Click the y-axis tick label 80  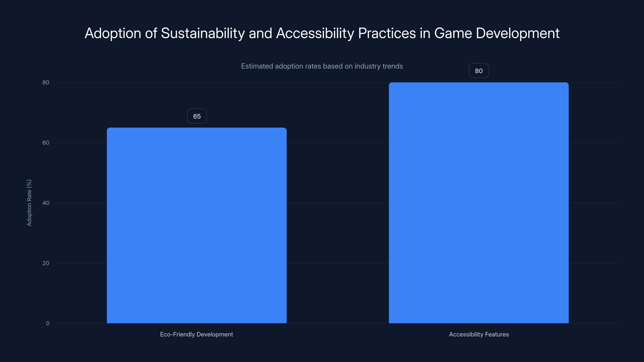46,82
